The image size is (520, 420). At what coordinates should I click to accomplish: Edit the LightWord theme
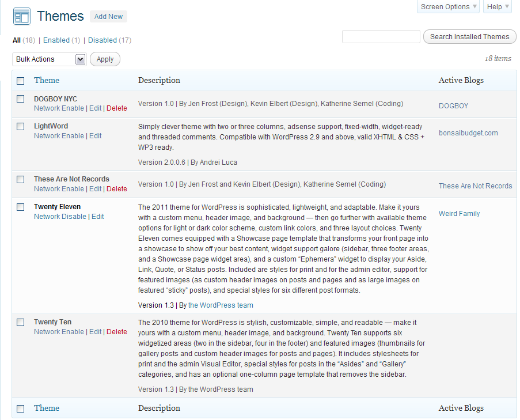(x=95, y=136)
